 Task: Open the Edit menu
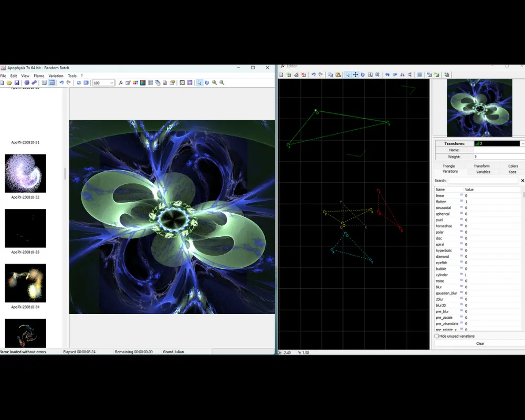14,76
